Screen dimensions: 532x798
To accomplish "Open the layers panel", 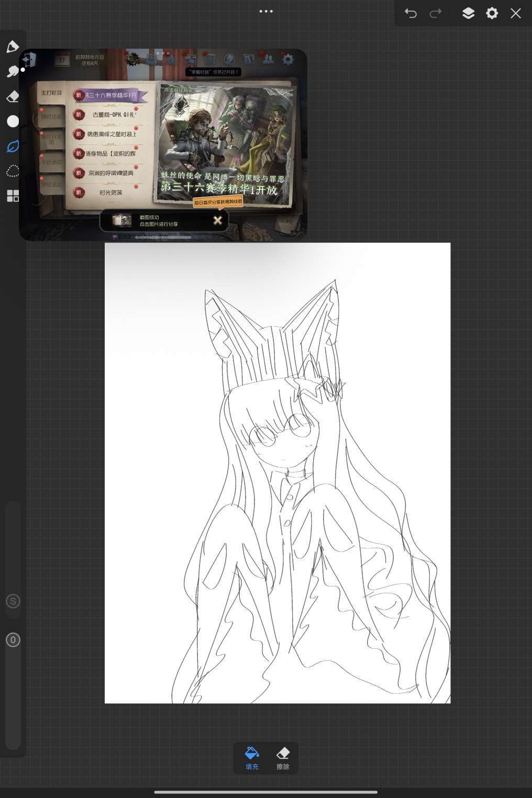I will pos(468,13).
